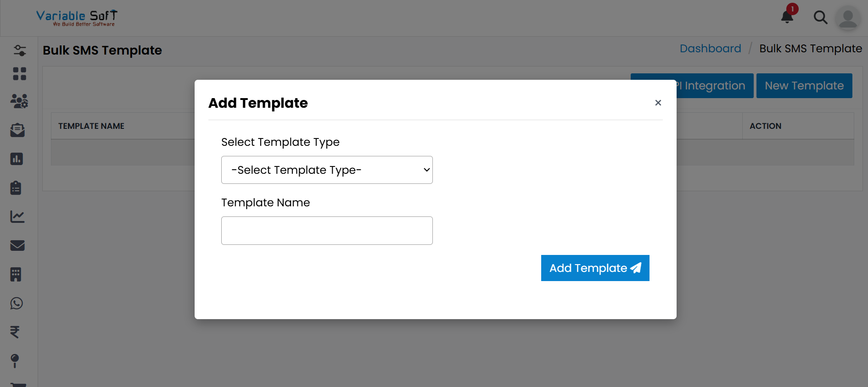Open the dashboard grid icon in sidebar
The width and height of the screenshot is (868, 387).
pos(19,74)
